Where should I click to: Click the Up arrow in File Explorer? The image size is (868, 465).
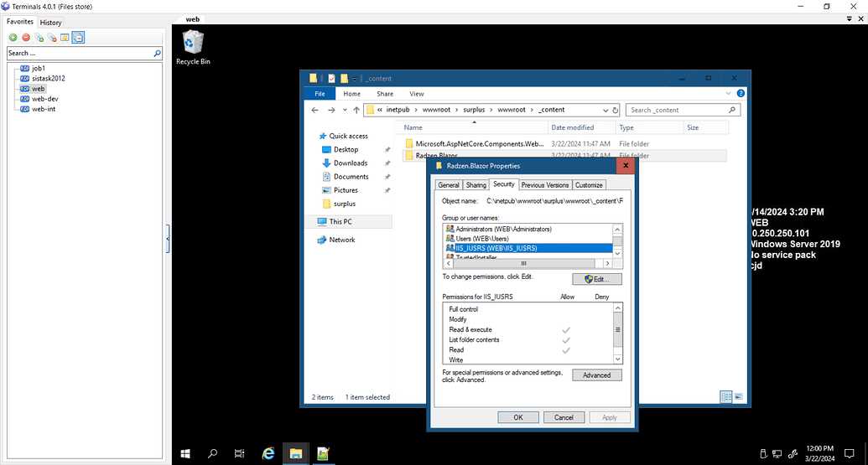[x=356, y=110]
